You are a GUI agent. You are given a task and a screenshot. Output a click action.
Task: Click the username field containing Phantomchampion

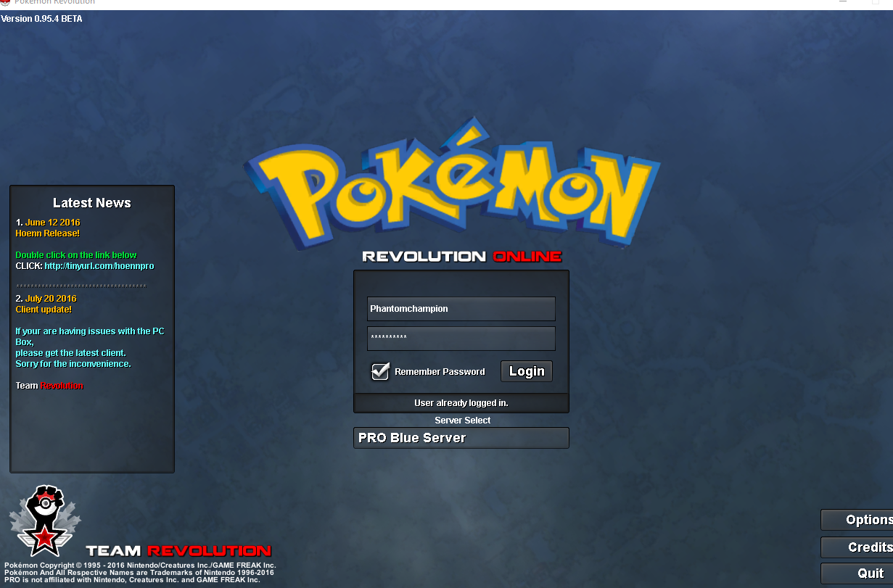pyautogui.click(x=461, y=308)
